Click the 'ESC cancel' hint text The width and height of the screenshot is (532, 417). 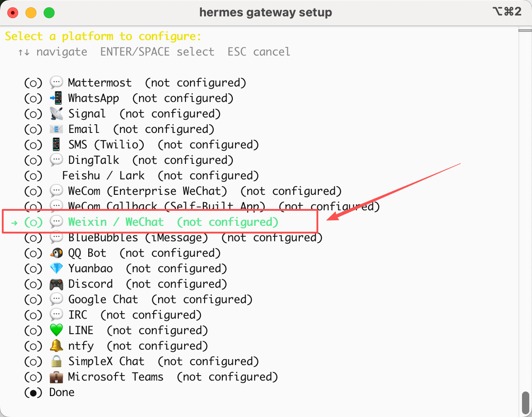click(x=259, y=51)
